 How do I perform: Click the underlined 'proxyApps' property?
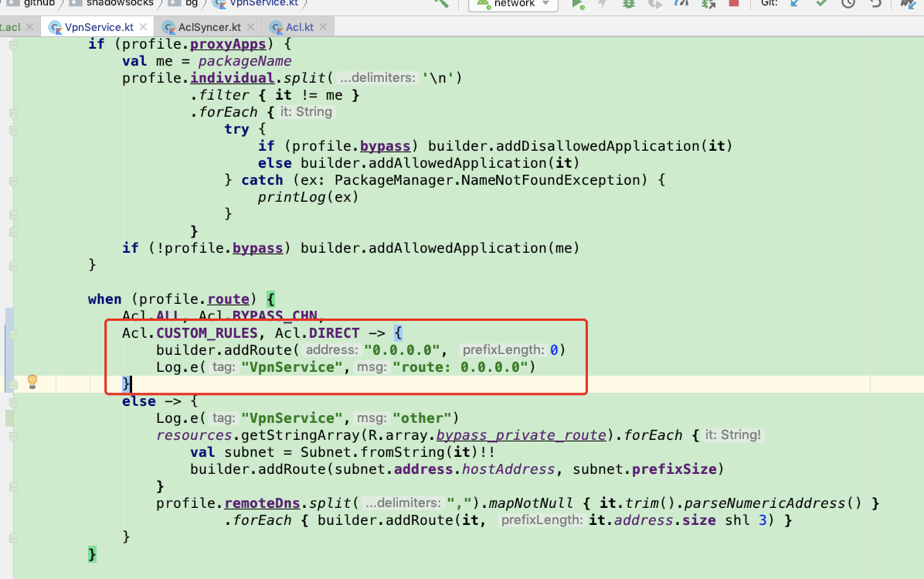click(228, 44)
